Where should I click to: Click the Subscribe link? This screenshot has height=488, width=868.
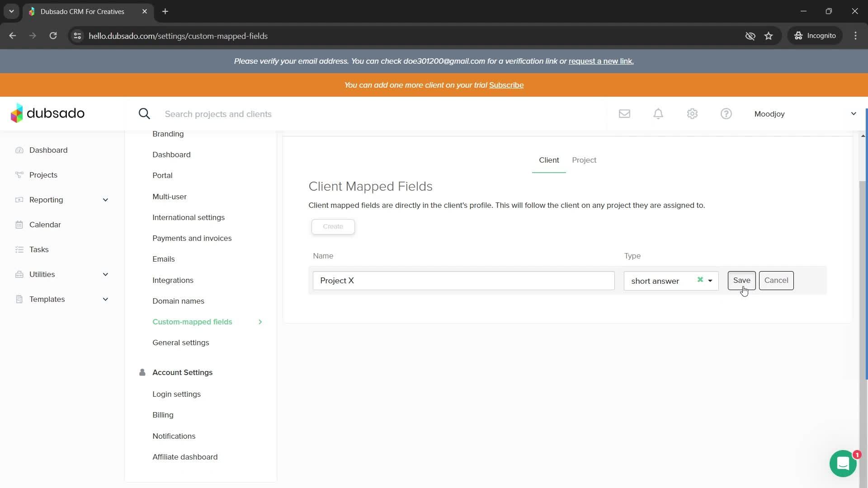pyautogui.click(x=506, y=85)
